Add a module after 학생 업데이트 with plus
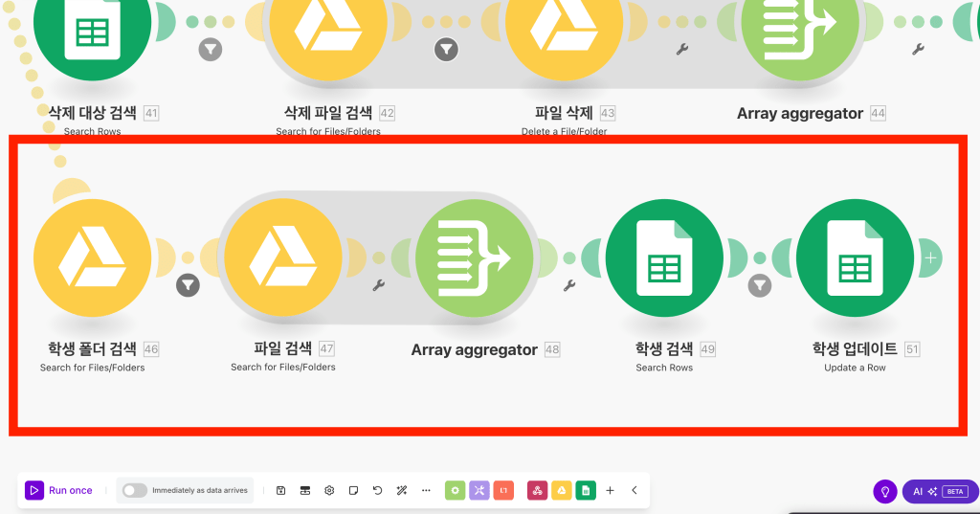The image size is (980, 514). (930, 257)
